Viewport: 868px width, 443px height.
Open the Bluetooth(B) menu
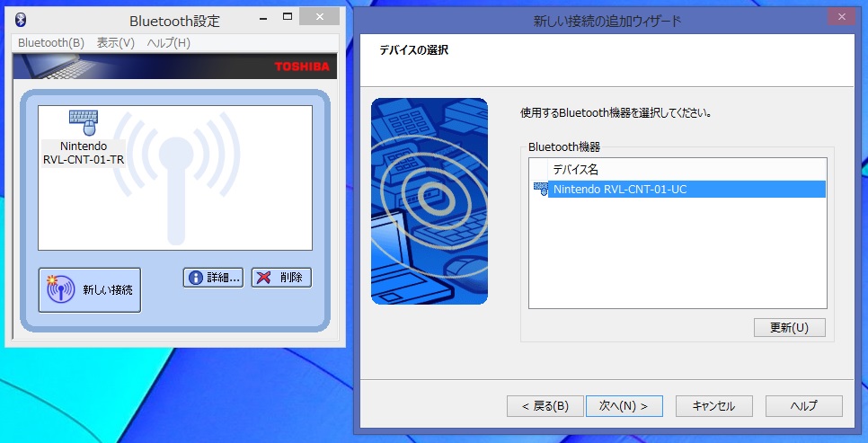pyautogui.click(x=51, y=43)
